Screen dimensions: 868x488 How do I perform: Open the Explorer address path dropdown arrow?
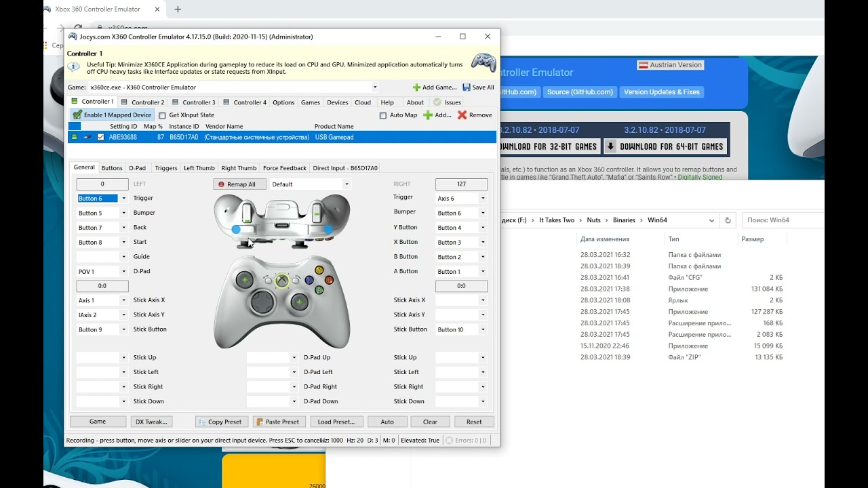point(712,220)
